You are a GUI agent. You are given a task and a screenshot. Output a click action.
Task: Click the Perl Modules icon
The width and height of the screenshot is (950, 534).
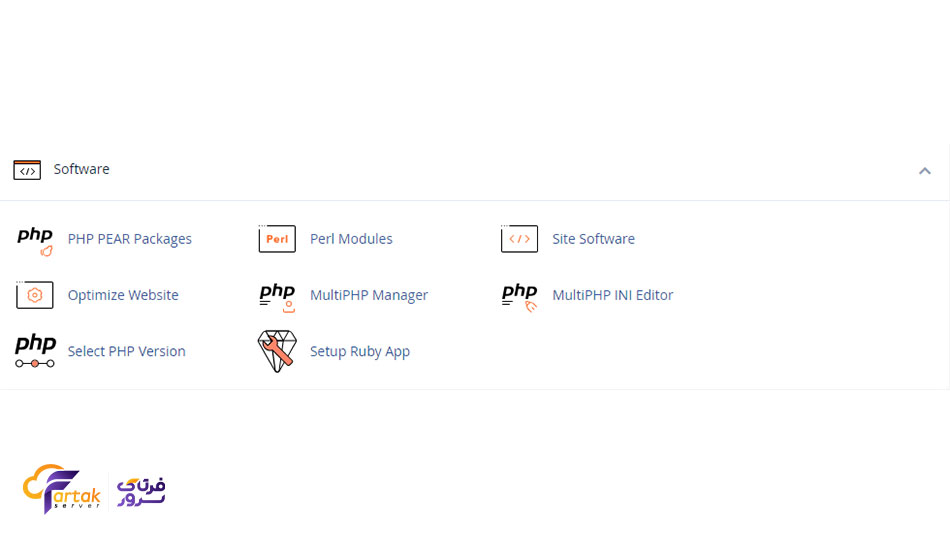277,240
